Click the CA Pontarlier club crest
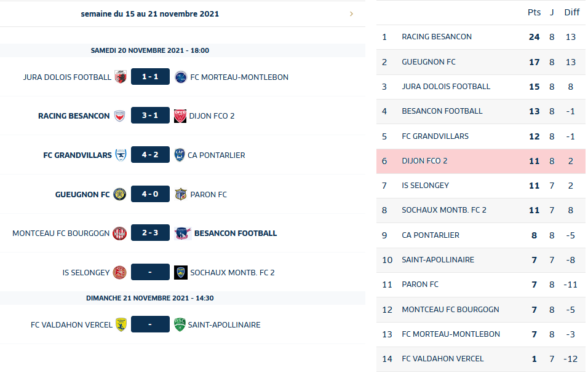588x373 pixels. coord(180,155)
